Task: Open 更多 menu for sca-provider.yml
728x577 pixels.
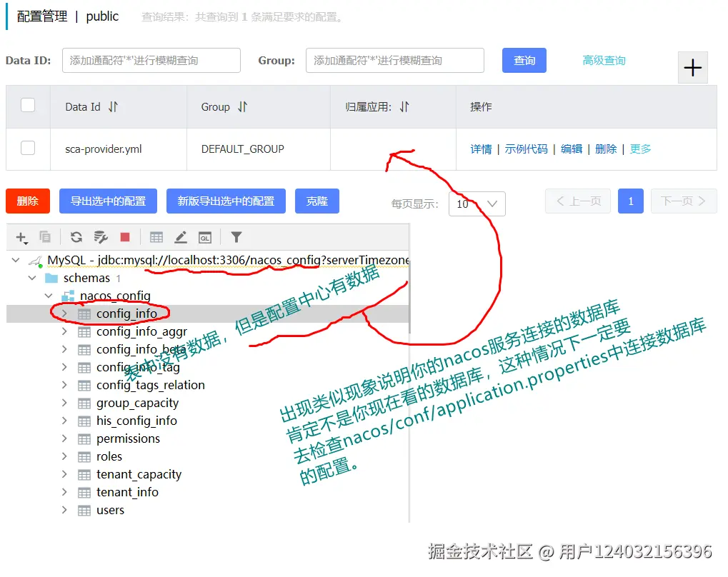Action: 639,149
